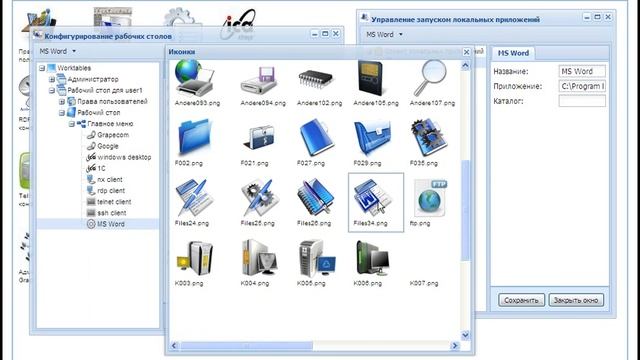This screenshot has width=640, height=360.
Task: Choose the K004.png workstation icon
Action: click(260, 258)
